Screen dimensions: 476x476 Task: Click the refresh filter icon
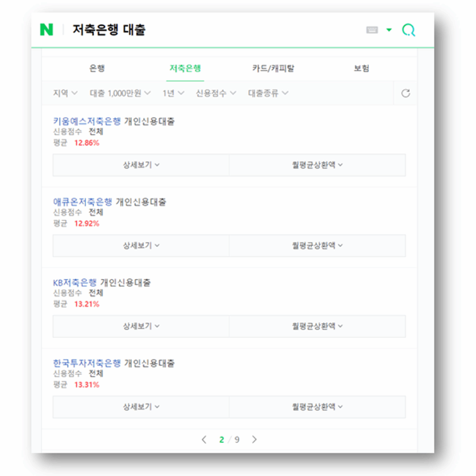pos(405,93)
